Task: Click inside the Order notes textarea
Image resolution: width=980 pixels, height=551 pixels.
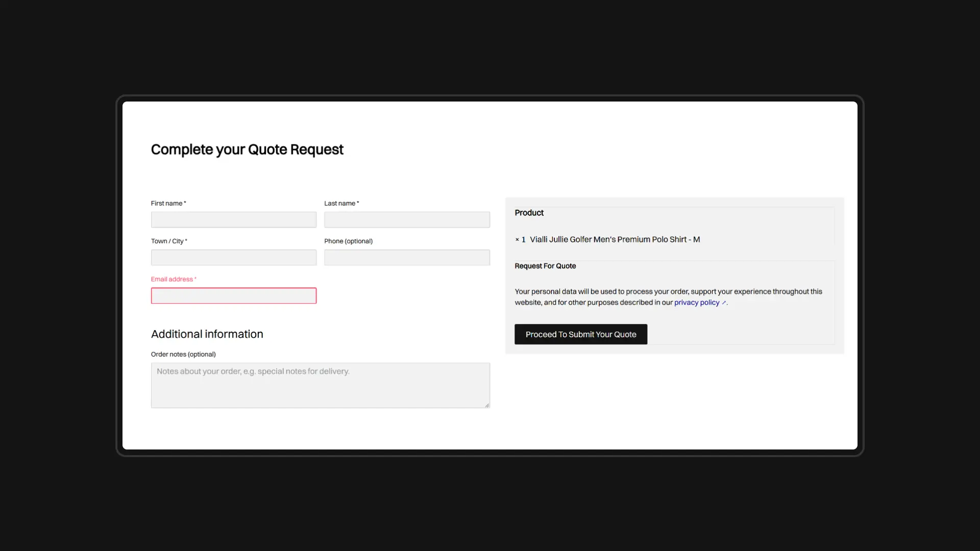Action: coord(320,385)
